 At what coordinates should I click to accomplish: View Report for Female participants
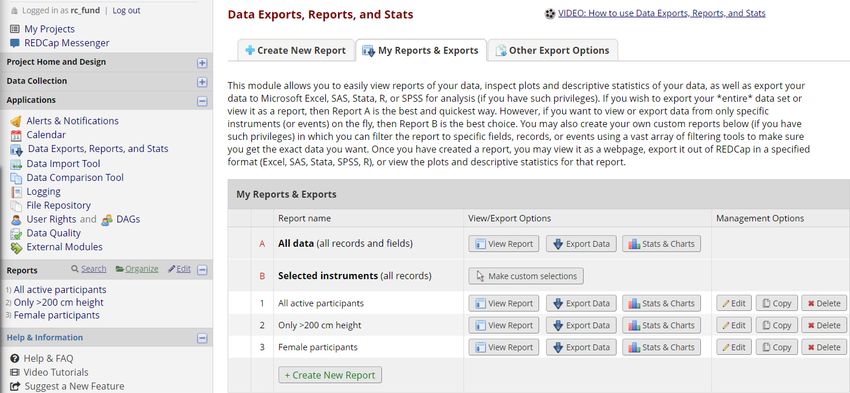[504, 347]
